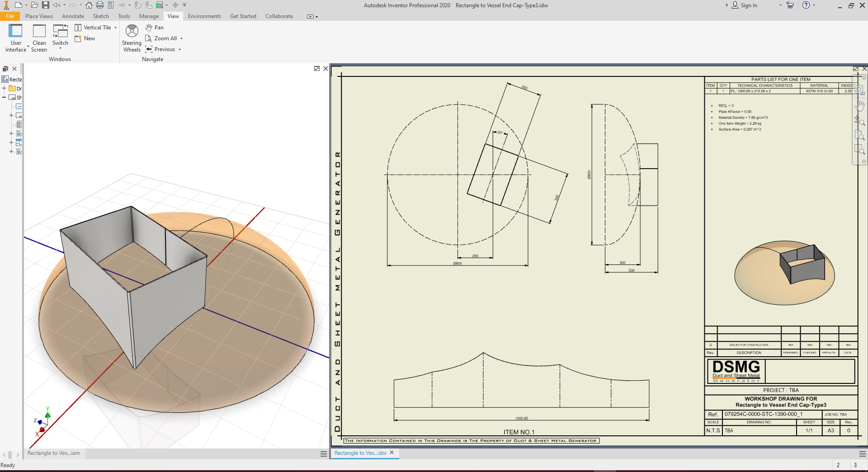Click the Zoom tool in the navigation bar

point(859,121)
